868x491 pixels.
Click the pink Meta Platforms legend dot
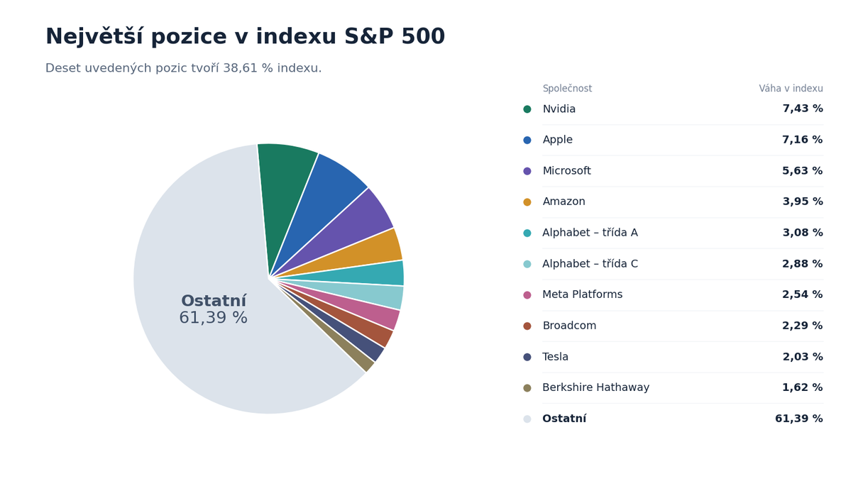[527, 295]
